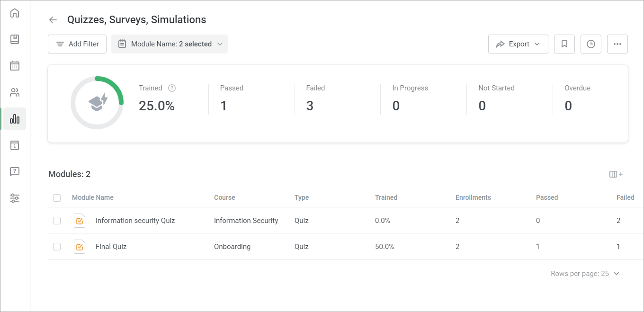The height and width of the screenshot is (312, 644).
Task: Click the clock schedule icon button
Action: pos(590,44)
